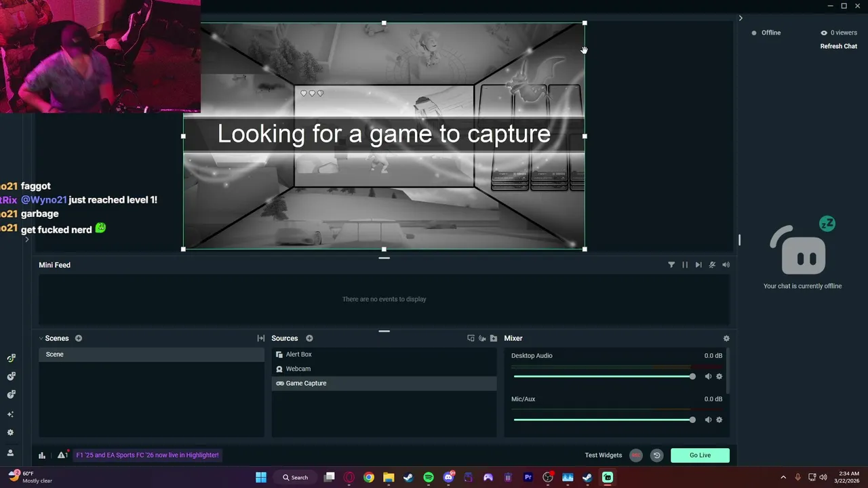Click the Offline status indicator
Image resolution: width=868 pixels, height=488 pixels.
(766, 33)
